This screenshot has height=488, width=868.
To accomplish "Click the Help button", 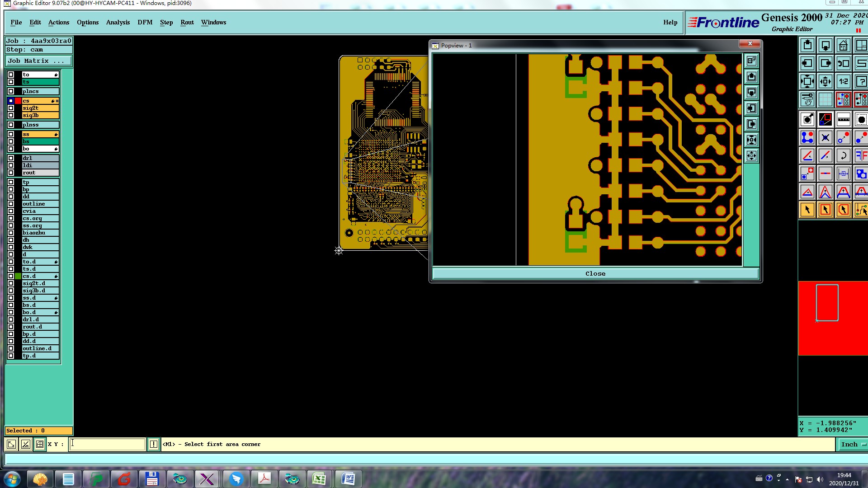I will point(670,22).
